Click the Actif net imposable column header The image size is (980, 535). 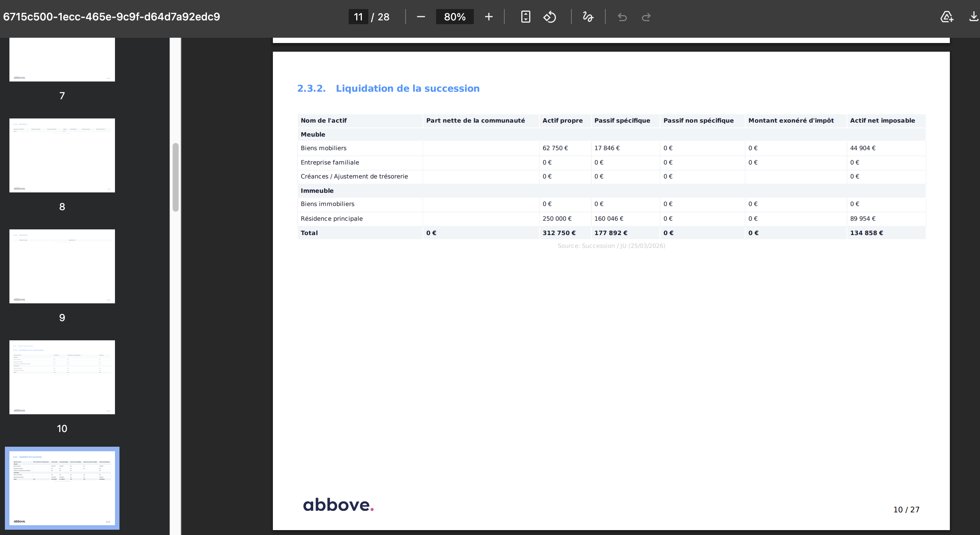pyautogui.click(x=882, y=120)
